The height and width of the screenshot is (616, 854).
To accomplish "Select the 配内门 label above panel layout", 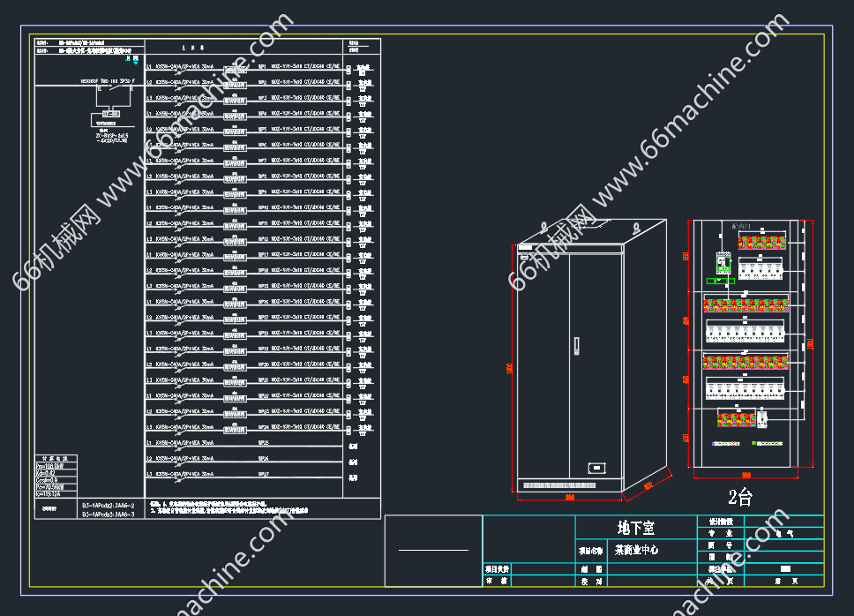I will [742, 226].
